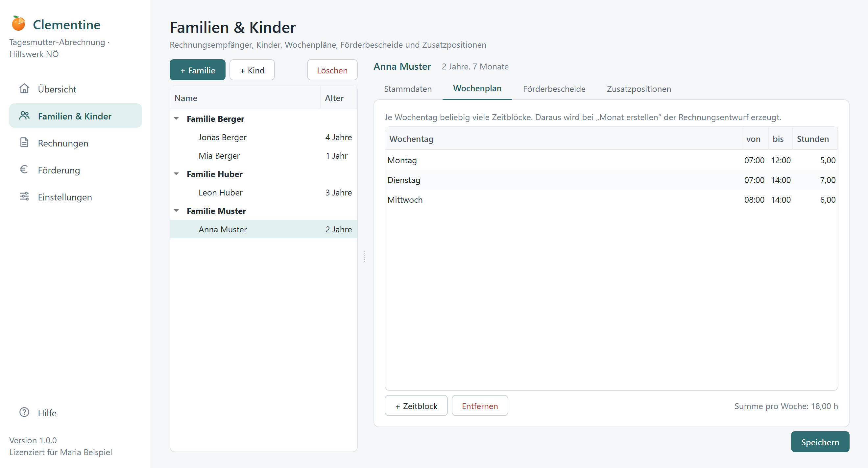This screenshot has width=868, height=468.
Task: Click the Wochentag column header
Action: tap(564, 139)
